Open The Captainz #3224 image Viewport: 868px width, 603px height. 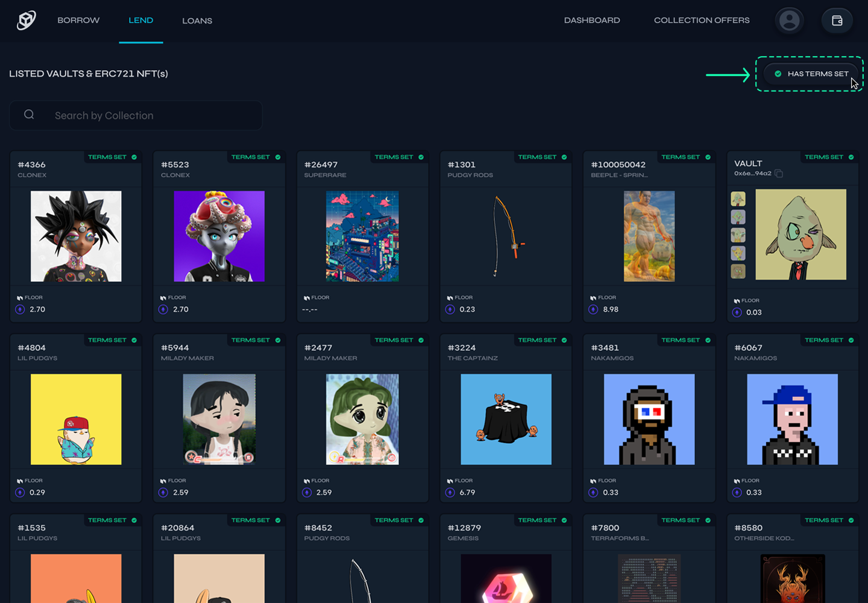(x=506, y=420)
